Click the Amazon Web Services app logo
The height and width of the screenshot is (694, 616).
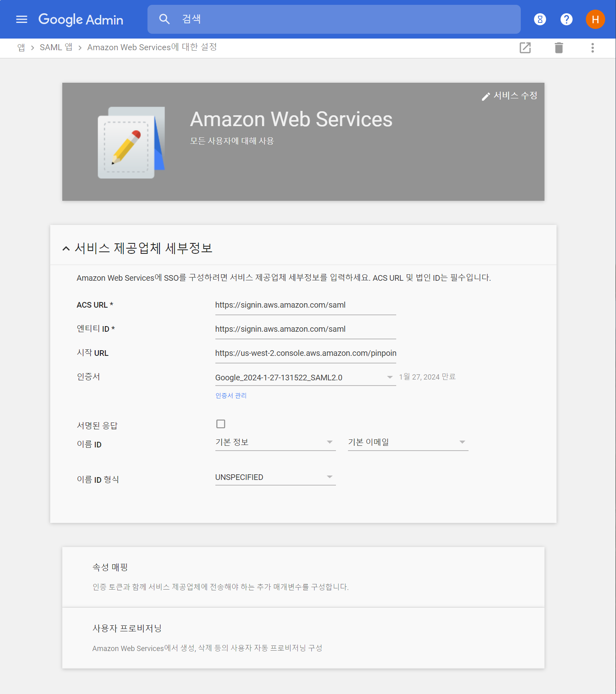[131, 143]
